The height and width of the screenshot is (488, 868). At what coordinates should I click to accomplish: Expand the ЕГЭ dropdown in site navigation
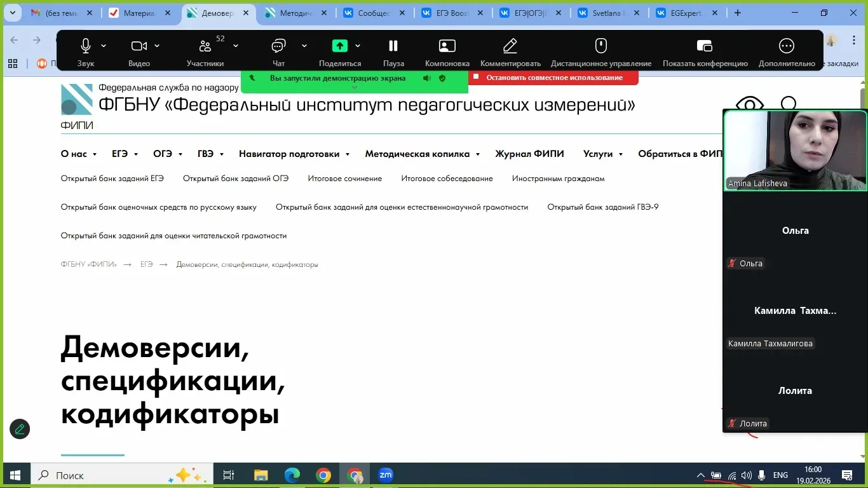(125, 154)
